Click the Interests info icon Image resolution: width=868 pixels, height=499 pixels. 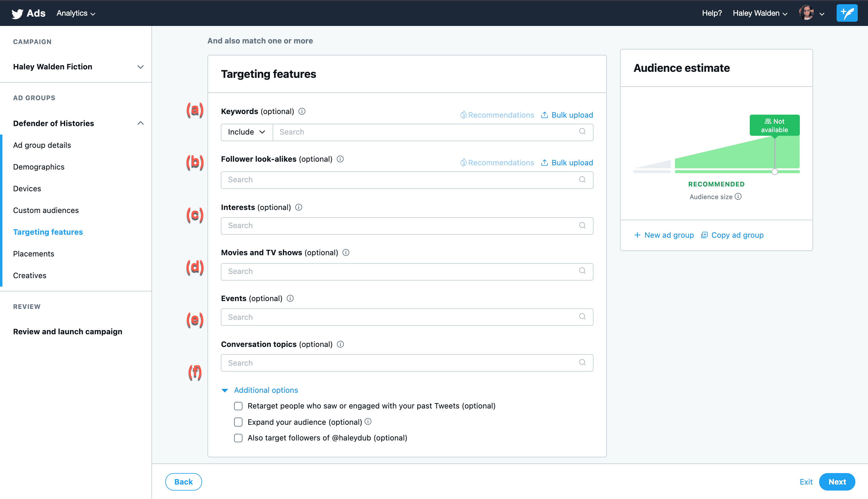(299, 207)
